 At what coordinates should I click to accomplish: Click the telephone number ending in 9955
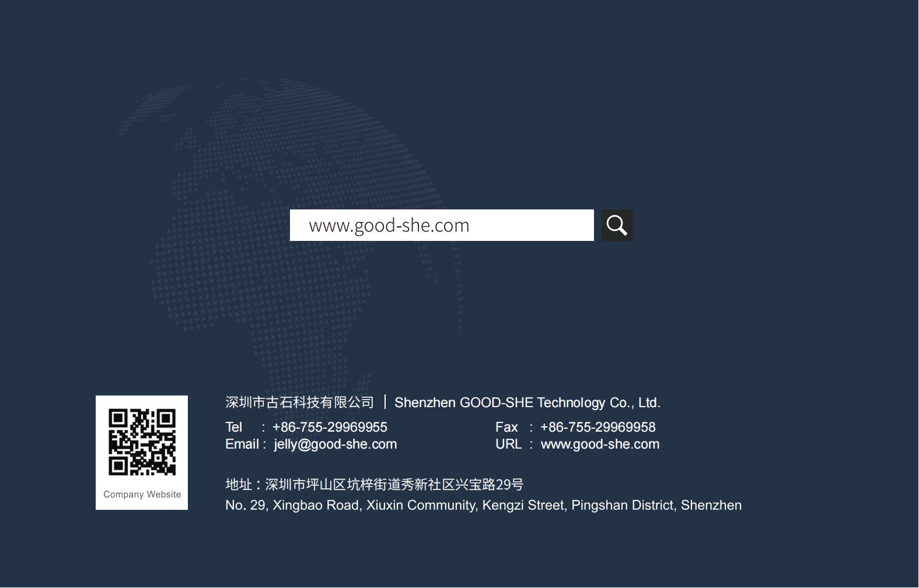(330, 427)
